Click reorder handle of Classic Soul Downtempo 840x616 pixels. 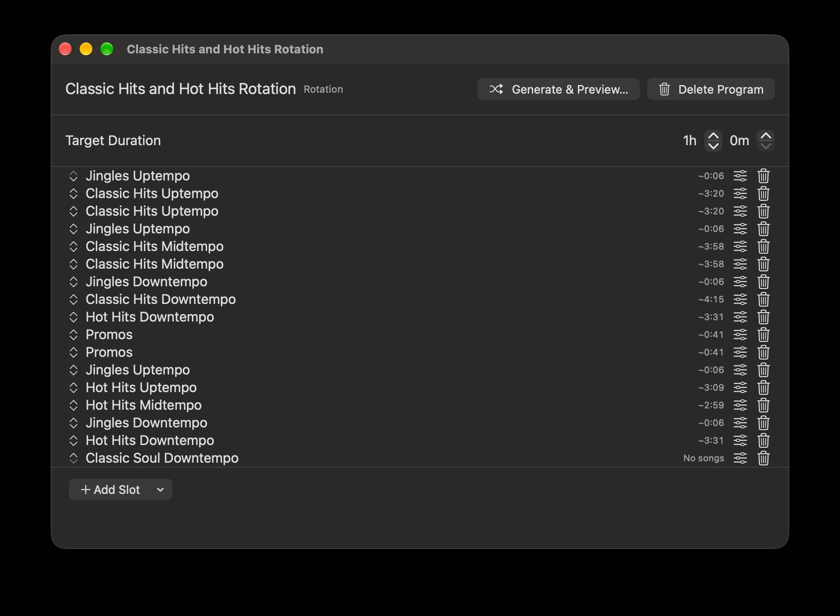coord(73,458)
